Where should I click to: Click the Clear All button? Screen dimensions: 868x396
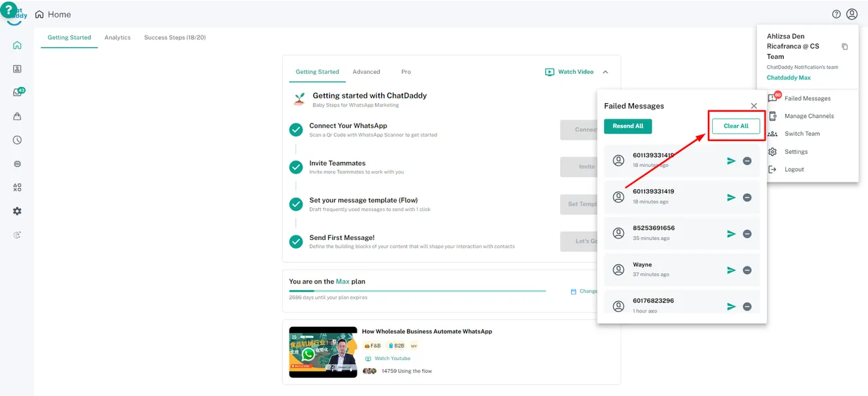736,126
